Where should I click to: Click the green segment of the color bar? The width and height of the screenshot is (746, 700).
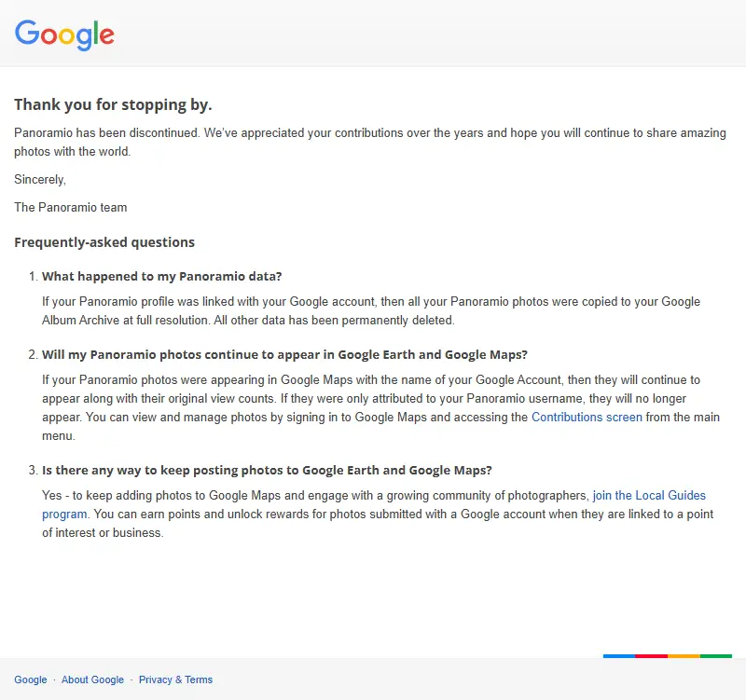coord(715,656)
